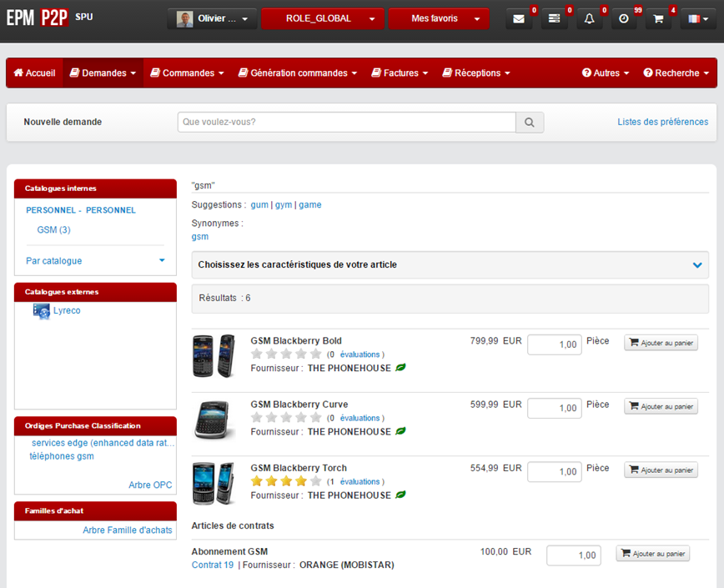Rate Blackberry Bold five stars

coord(316,354)
